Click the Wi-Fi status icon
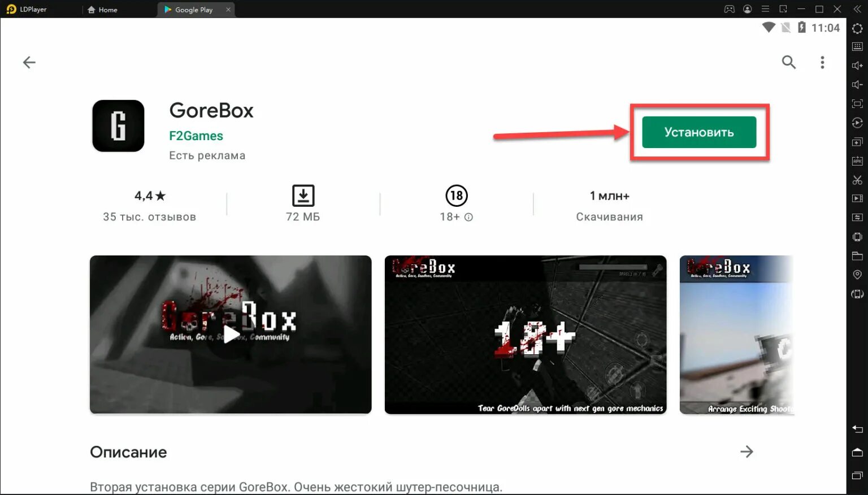This screenshot has height=495, width=868. point(769,27)
